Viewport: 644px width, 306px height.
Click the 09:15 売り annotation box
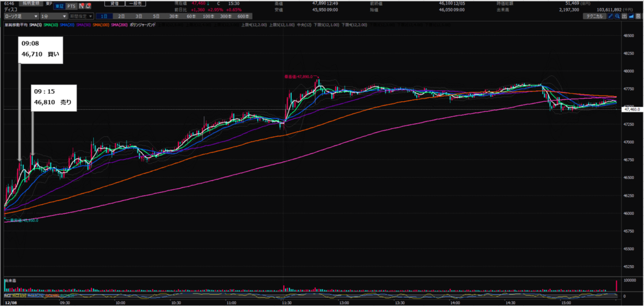53,97
